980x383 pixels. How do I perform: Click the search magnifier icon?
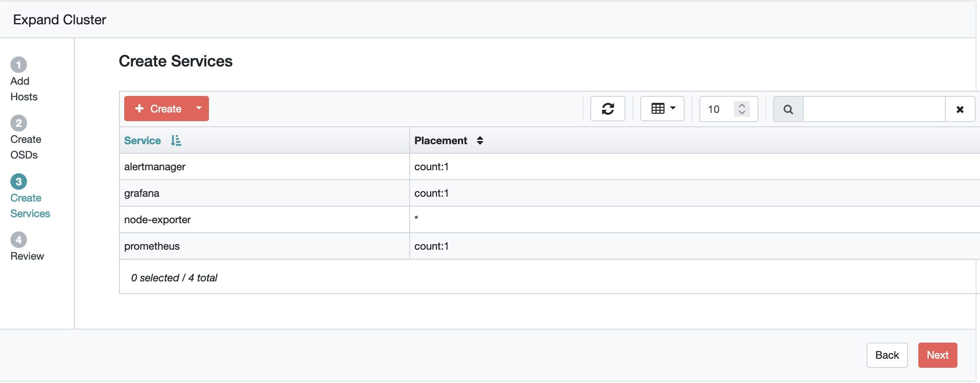pos(788,109)
